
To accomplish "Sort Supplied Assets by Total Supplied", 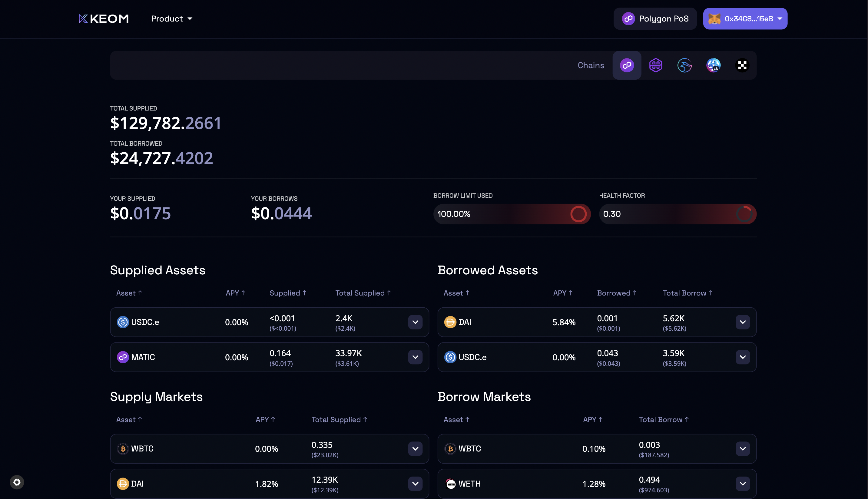I will point(363,293).
